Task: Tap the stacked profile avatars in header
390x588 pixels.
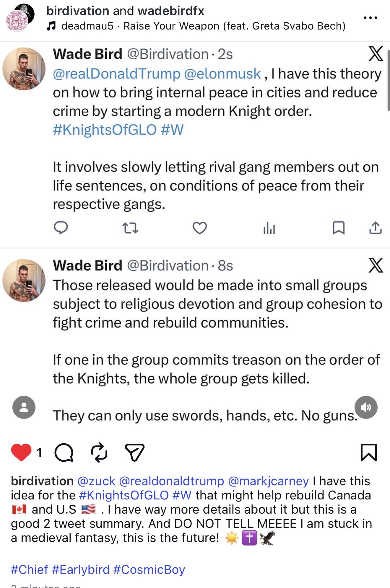Action: coord(19,17)
